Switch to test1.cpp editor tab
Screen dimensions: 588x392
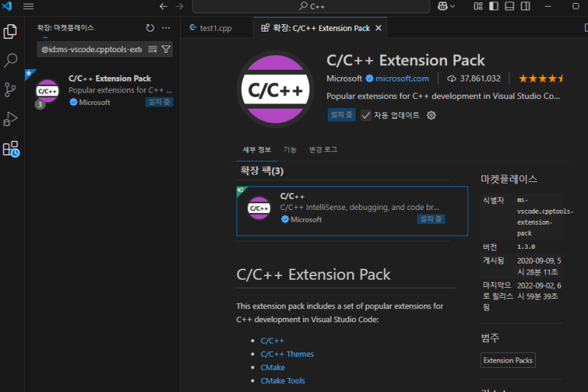click(215, 28)
